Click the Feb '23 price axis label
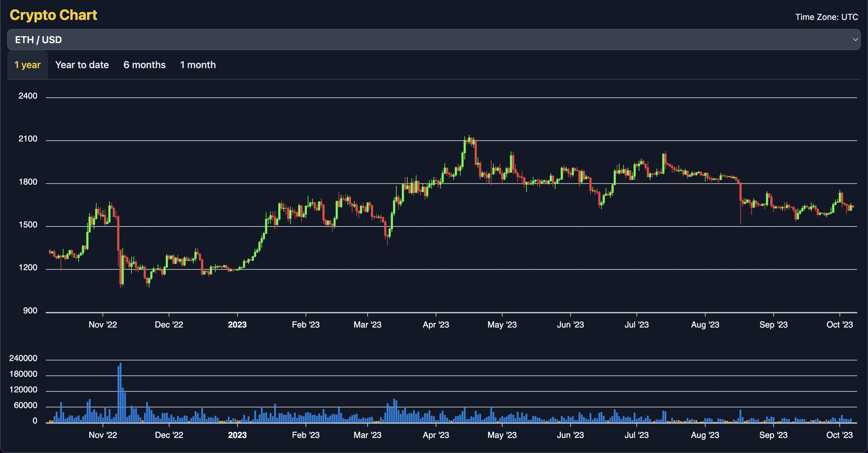This screenshot has height=453, width=868. [x=306, y=325]
